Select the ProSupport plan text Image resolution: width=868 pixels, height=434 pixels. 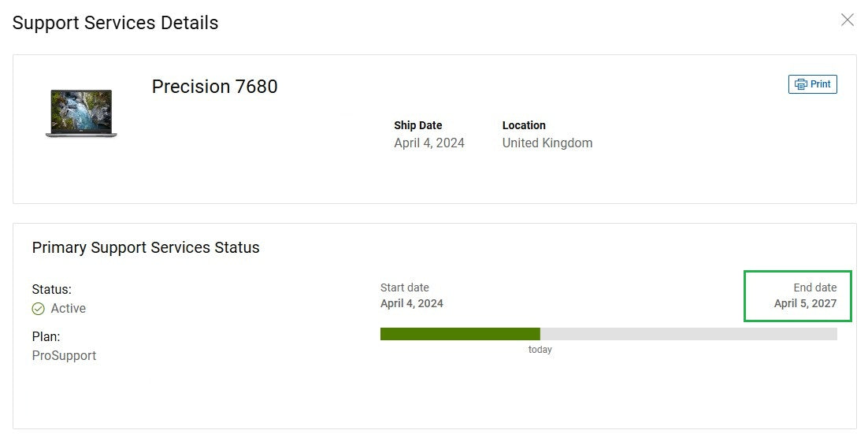click(64, 355)
